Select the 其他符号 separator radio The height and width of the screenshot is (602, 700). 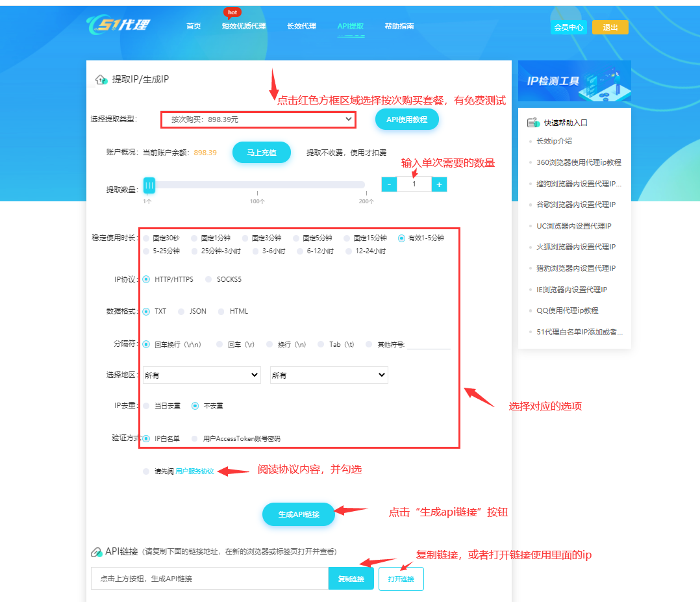tap(369, 344)
